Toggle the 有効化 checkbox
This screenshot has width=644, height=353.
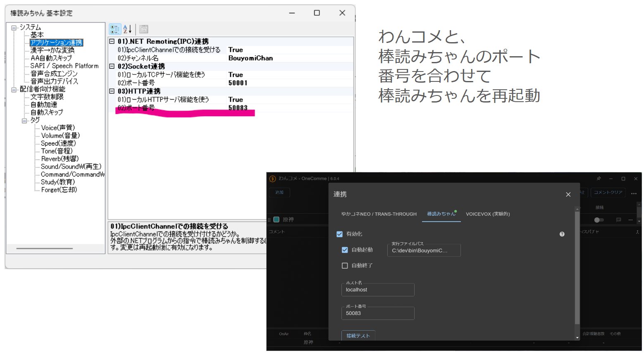tap(340, 234)
